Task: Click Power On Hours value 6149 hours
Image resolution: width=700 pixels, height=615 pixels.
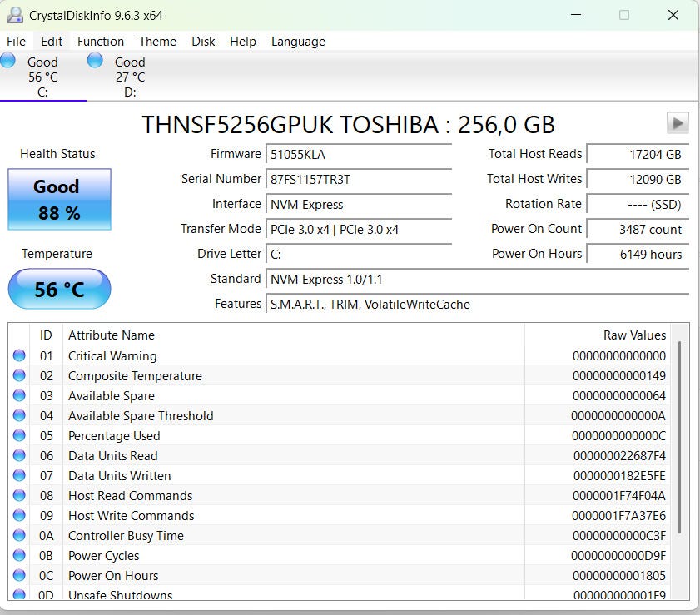Action: coord(638,255)
